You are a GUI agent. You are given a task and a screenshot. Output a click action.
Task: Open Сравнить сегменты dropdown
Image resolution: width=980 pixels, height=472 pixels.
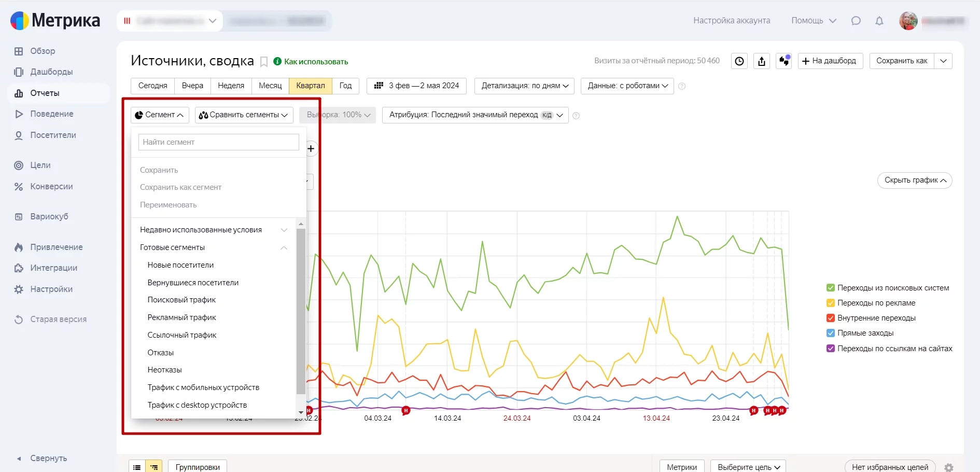pos(244,115)
